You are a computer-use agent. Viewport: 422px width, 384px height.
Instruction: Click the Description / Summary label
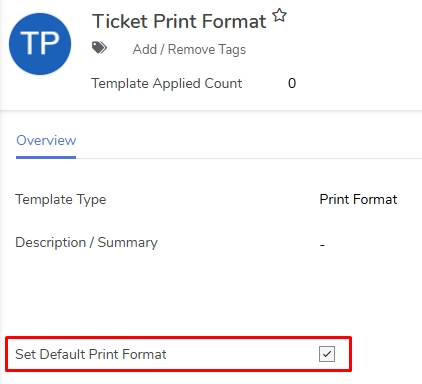86,242
